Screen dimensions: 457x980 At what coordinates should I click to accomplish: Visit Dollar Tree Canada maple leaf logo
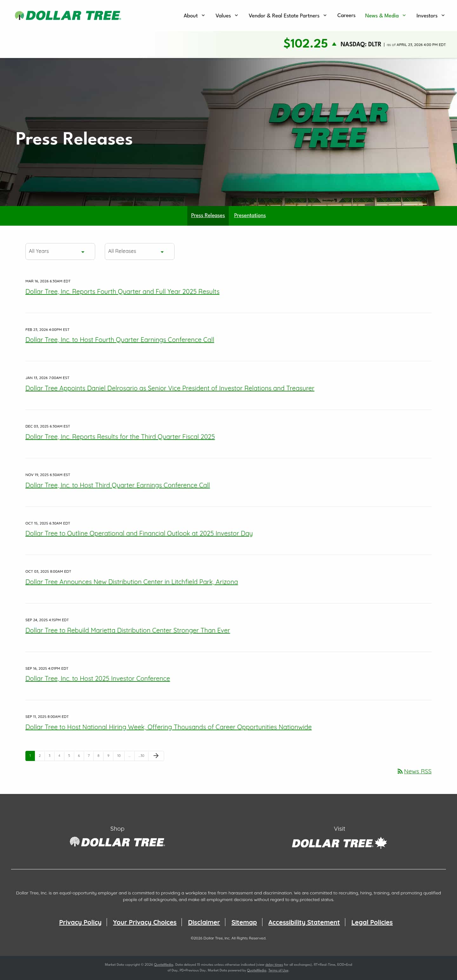click(x=339, y=843)
